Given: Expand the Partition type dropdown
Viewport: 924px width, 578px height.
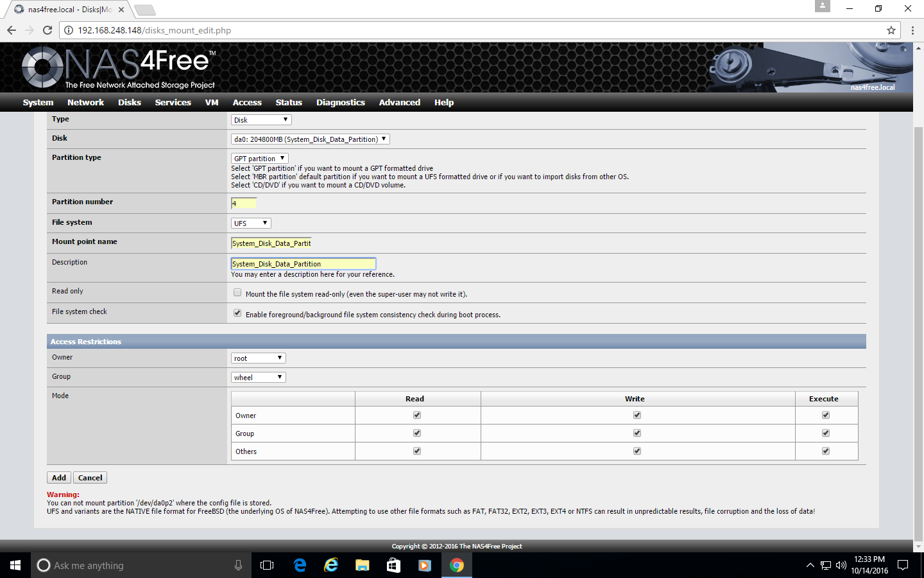Looking at the screenshot, I should [x=259, y=159].
